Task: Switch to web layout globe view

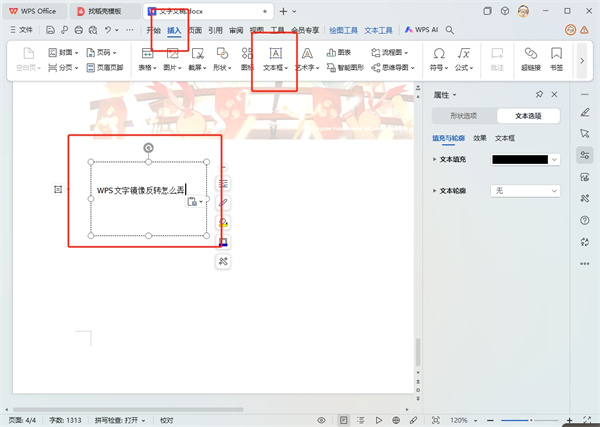Action: [396, 420]
